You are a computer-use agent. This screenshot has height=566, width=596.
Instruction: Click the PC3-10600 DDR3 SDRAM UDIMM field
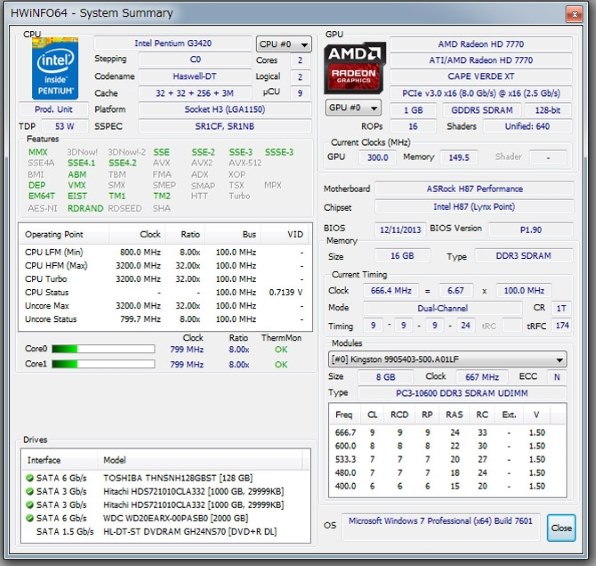click(462, 393)
